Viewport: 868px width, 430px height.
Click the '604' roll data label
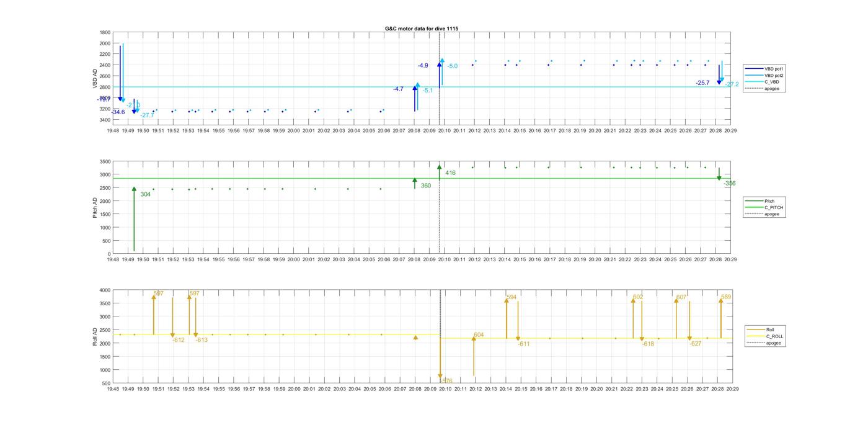pos(479,335)
